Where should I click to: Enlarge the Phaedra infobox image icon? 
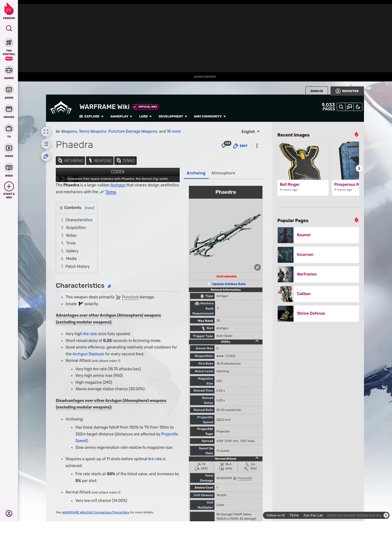(258, 267)
